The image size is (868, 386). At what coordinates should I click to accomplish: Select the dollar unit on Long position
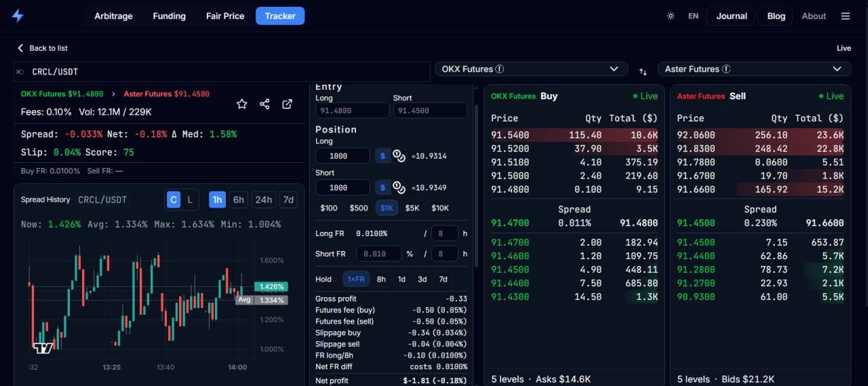click(382, 156)
